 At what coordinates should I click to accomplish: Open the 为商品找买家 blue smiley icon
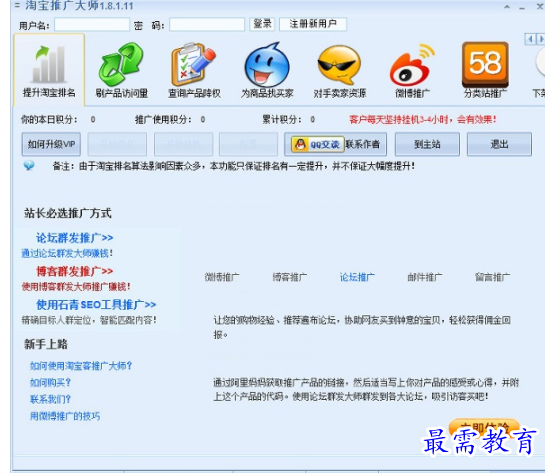(267, 65)
